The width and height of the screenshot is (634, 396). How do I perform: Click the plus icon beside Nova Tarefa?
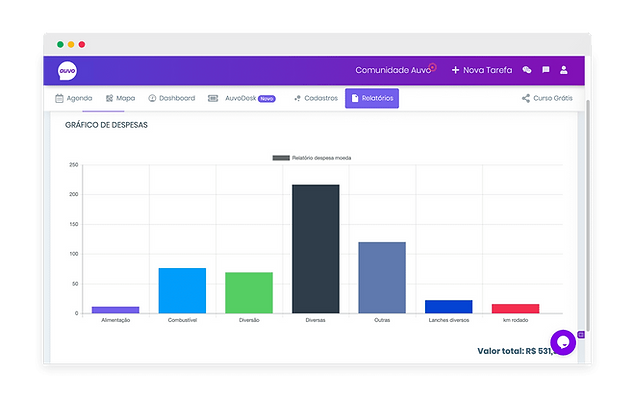[x=455, y=70]
